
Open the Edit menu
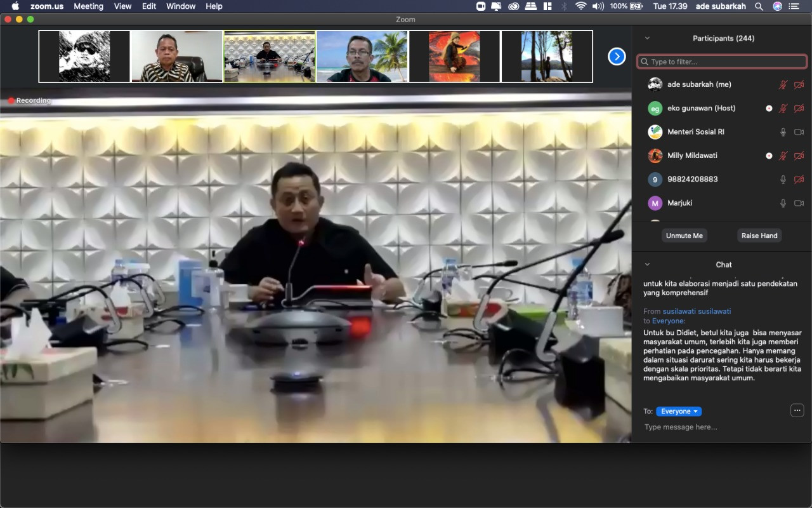(149, 6)
